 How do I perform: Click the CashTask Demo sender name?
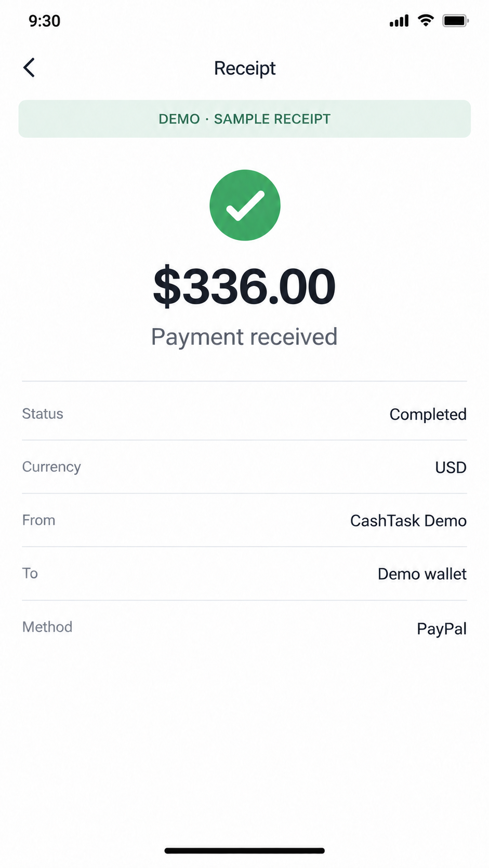point(408,521)
